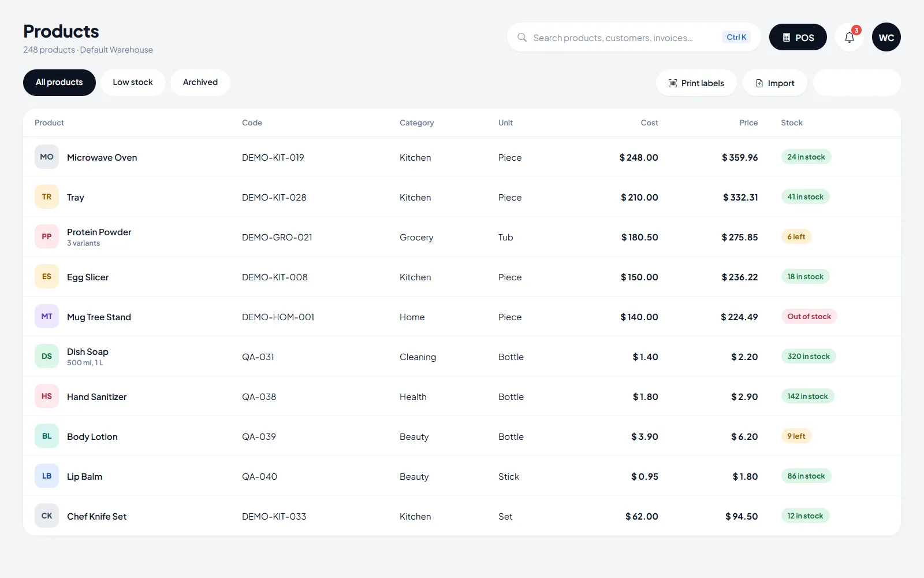
Task: Sort by the Cost column header
Action: pos(649,123)
